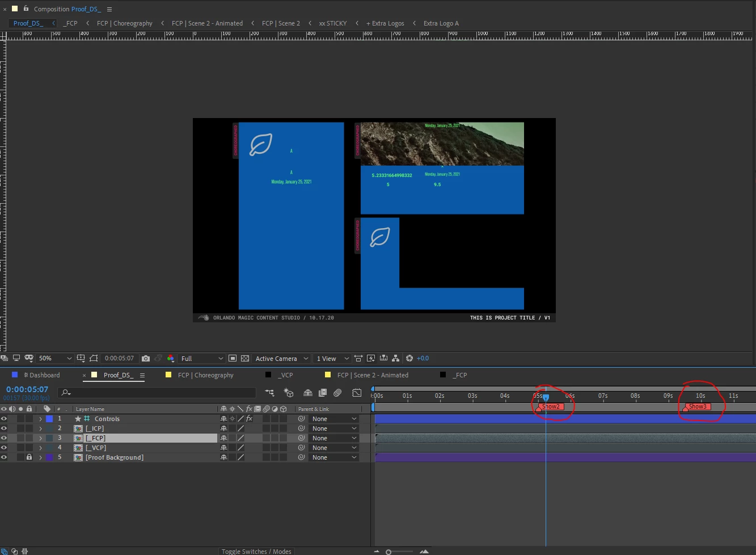Toggle visibility of the [_VCP] layer

click(x=4, y=448)
